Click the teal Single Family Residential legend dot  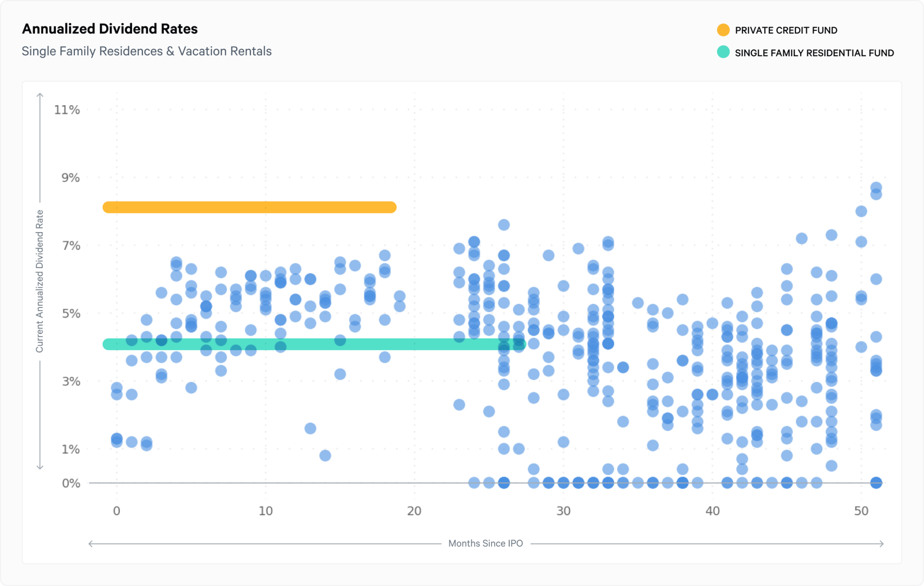click(x=723, y=52)
